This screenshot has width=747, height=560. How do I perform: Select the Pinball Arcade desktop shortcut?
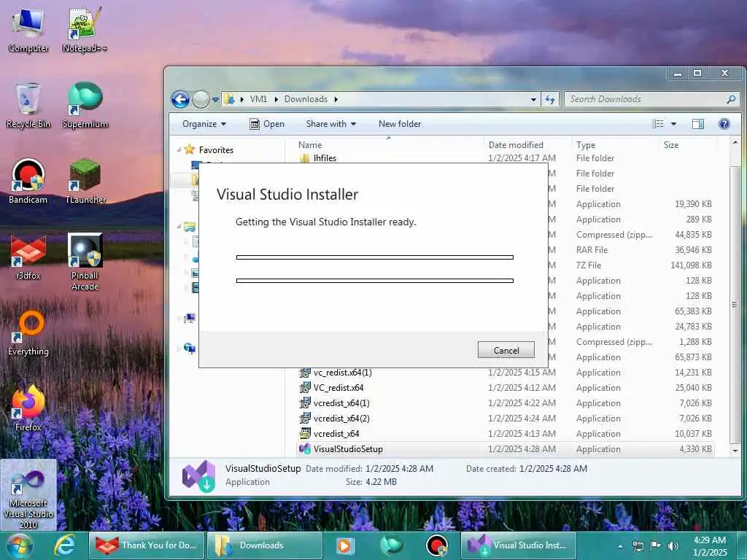85,262
